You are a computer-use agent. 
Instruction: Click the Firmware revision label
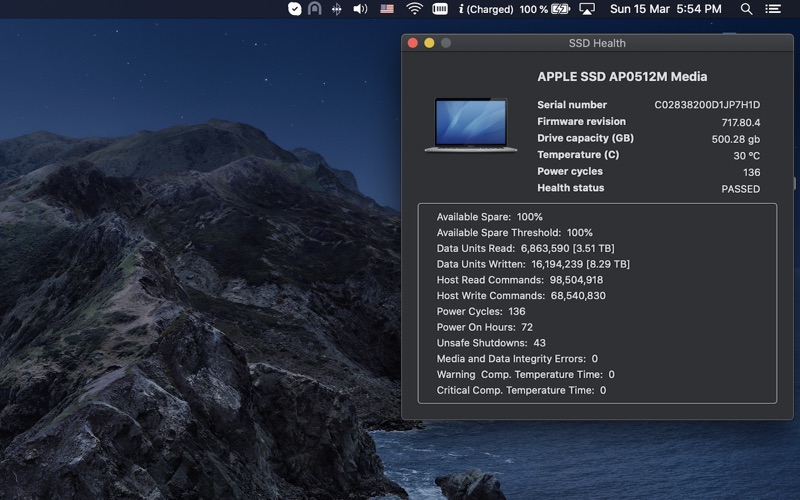(x=581, y=121)
